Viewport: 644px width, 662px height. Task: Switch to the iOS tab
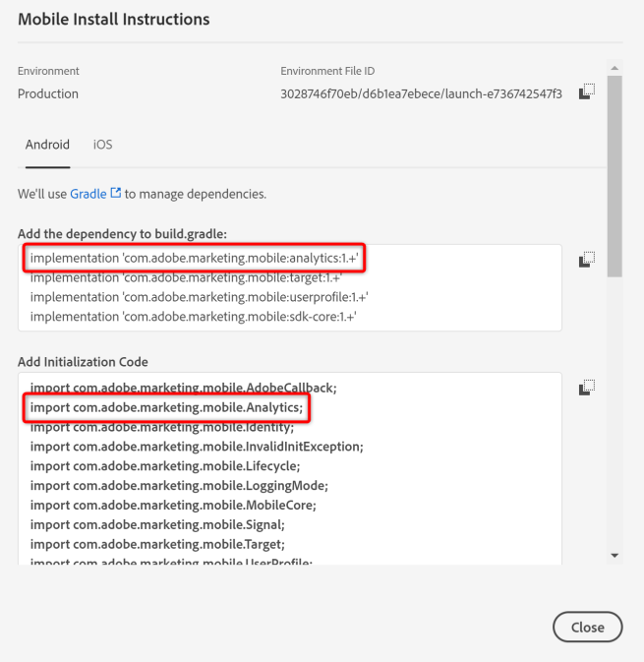(x=102, y=145)
